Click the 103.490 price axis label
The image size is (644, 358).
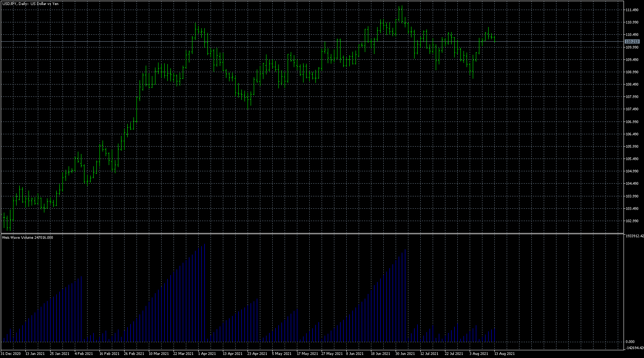coord(632,209)
